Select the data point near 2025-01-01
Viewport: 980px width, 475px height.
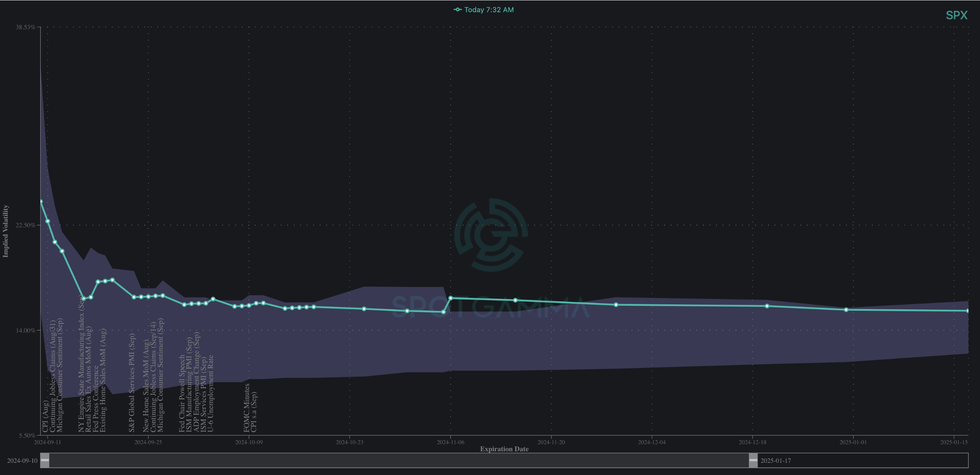846,310
